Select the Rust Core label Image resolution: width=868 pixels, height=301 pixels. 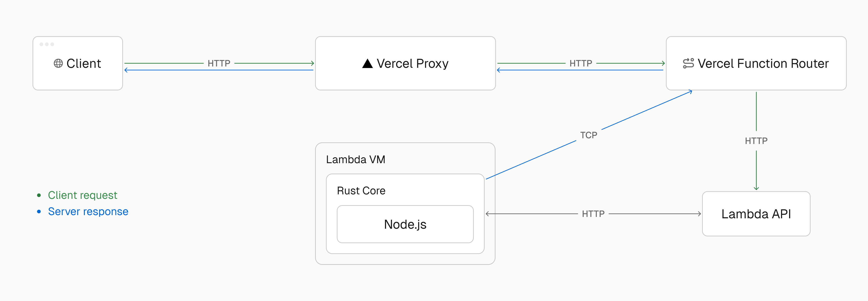361,190
